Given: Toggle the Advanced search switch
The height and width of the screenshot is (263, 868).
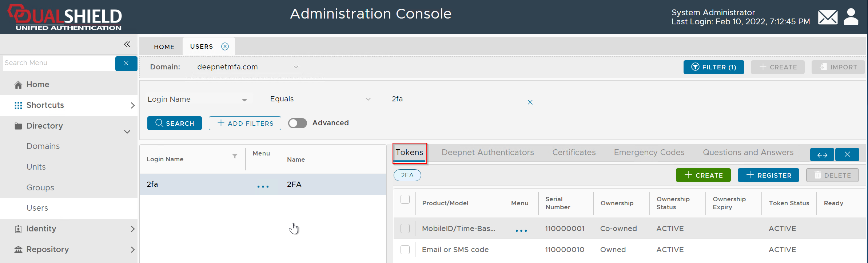Looking at the screenshot, I should click(x=297, y=123).
